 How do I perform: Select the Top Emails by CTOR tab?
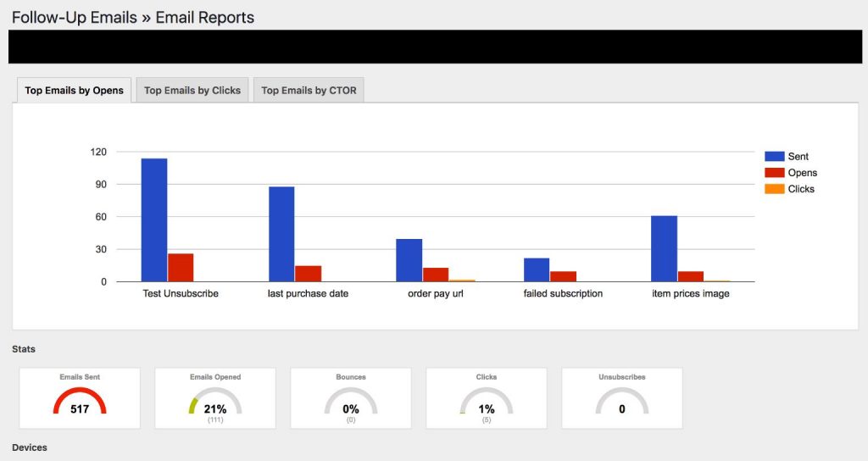pos(309,91)
